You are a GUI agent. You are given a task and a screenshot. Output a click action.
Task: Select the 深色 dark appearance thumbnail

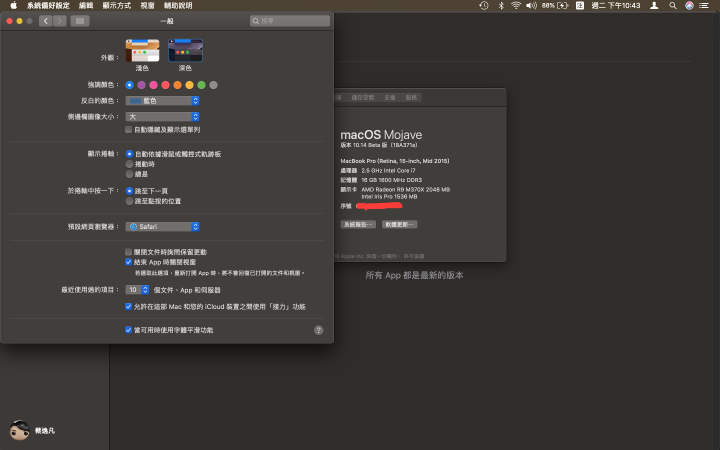186,51
